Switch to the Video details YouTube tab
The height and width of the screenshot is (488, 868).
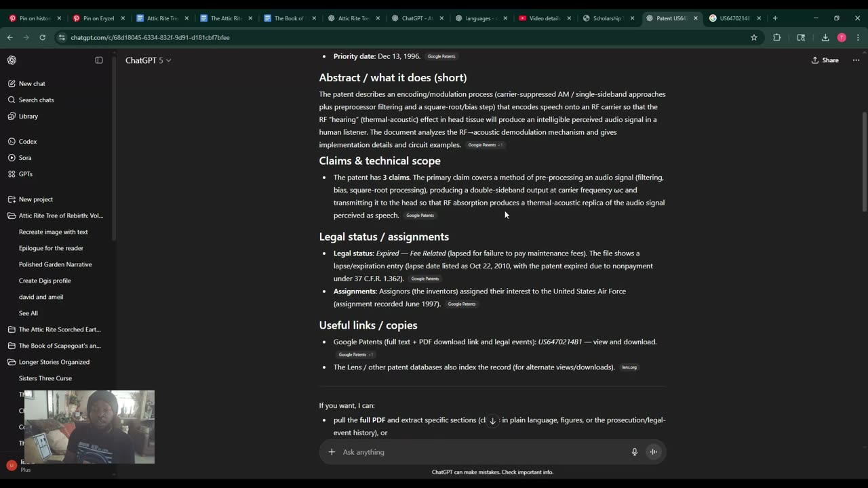point(544,18)
